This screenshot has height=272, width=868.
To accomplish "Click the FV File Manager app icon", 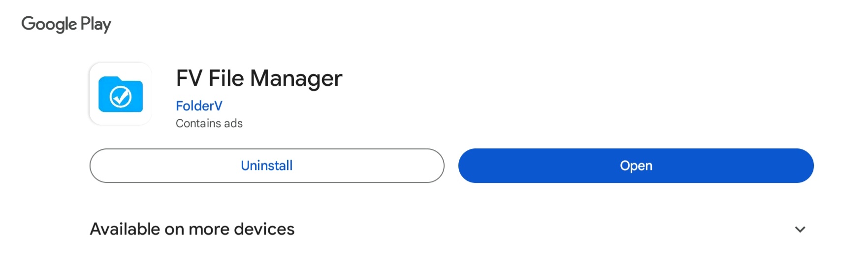I will coord(121,94).
